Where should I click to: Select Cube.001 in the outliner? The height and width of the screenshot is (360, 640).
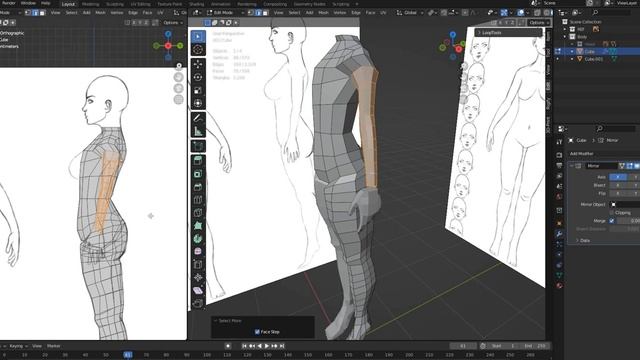(x=593, y=59)
